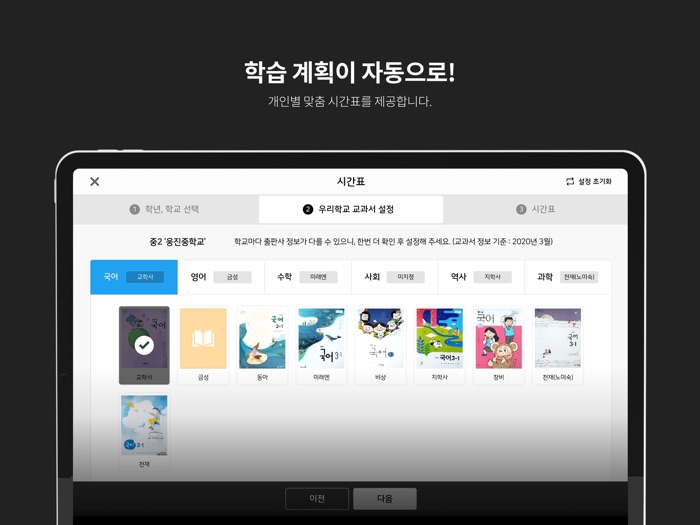Open the 과학 subject tab

tap(568, 277)
